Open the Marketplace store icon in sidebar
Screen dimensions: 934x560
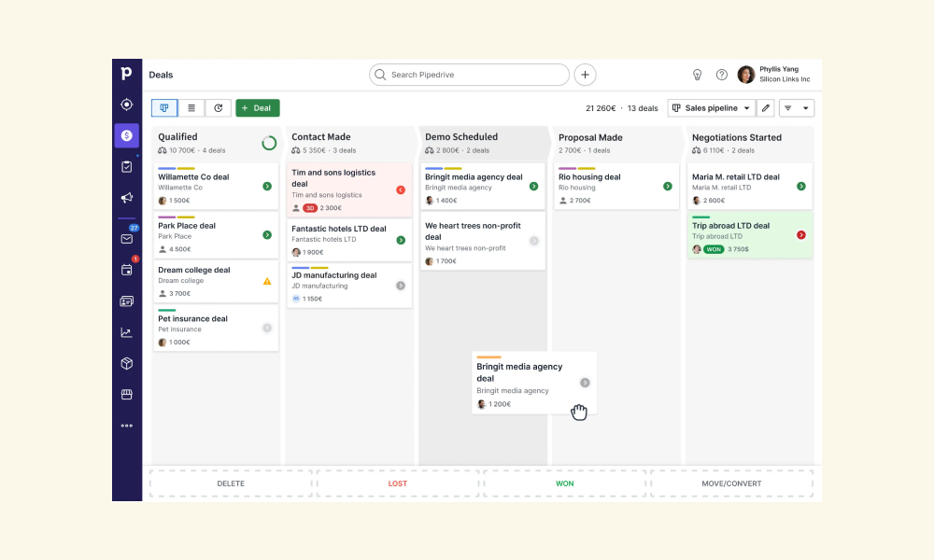126,395
